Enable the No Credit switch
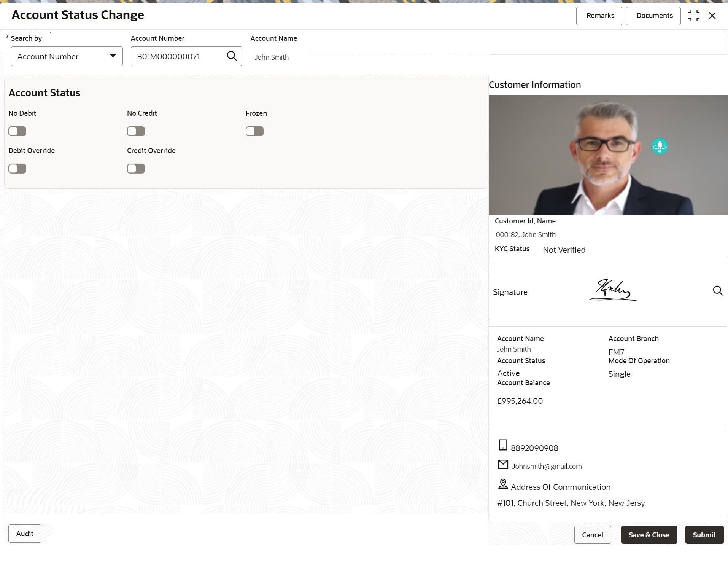The image size is (728, 567). [136, 131]
